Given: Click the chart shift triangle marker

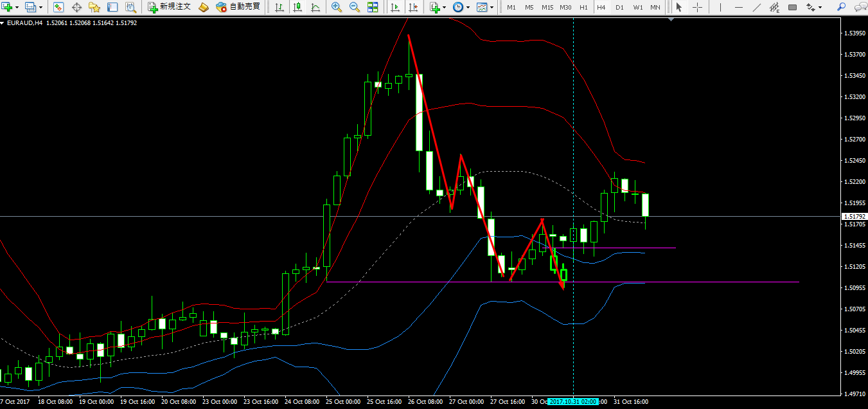Looking at the screenshot, I should click(x=671, y=20).
